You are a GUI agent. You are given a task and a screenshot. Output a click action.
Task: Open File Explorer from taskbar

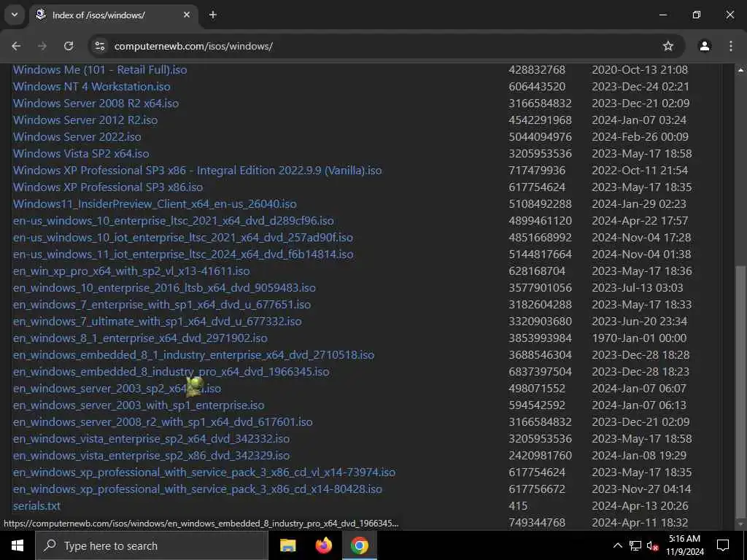(287, 545)
